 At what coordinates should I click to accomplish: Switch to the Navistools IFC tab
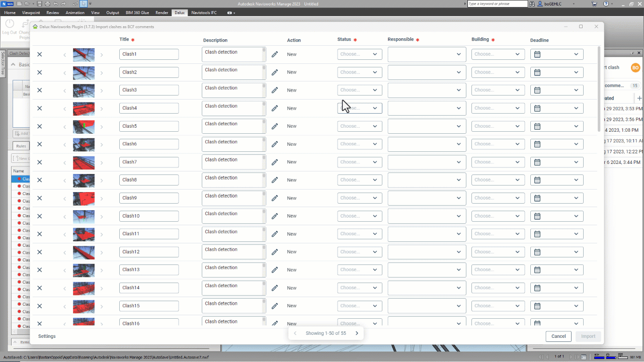click(x=204, y=13)
